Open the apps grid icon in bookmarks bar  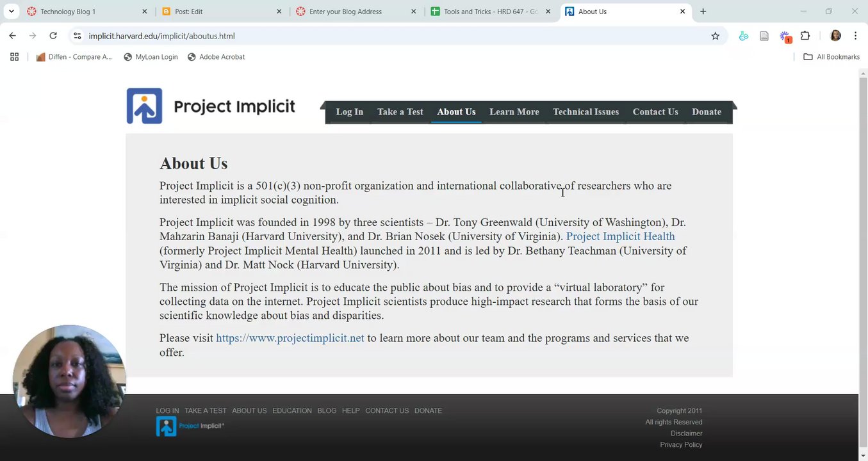click(x=14, y=57)
